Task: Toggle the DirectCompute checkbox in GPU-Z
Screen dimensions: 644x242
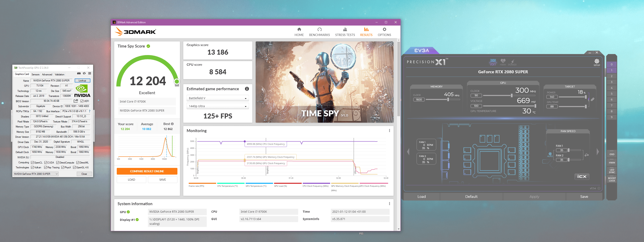Action: coord(58,162)
